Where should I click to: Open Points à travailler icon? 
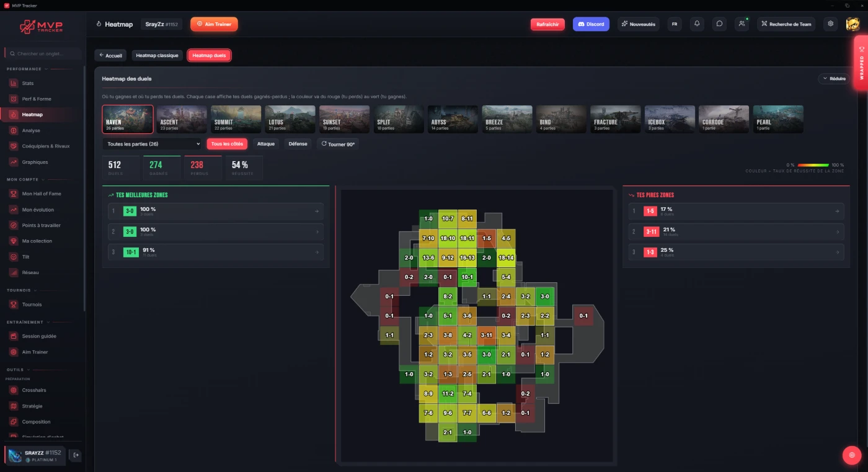pos(13,225)
